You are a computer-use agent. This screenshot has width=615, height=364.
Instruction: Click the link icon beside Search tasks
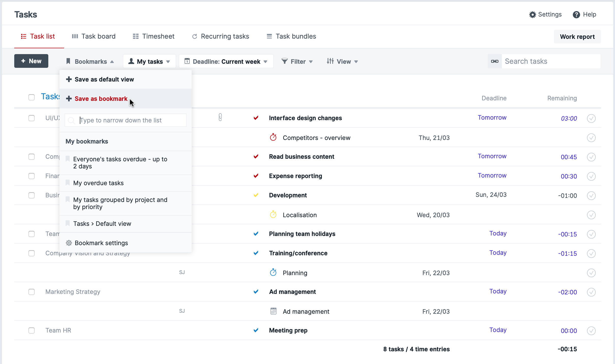click(x=494, y=61)
